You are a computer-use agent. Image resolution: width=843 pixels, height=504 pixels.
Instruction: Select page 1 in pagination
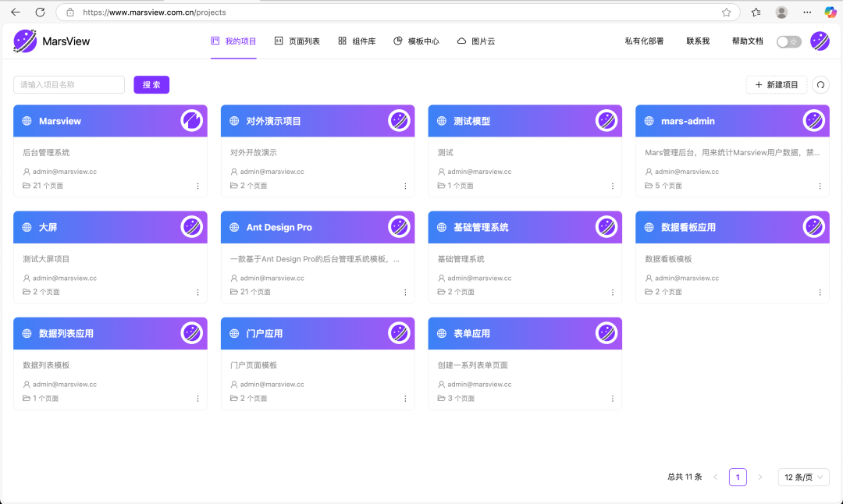click(x=738, y=477)
